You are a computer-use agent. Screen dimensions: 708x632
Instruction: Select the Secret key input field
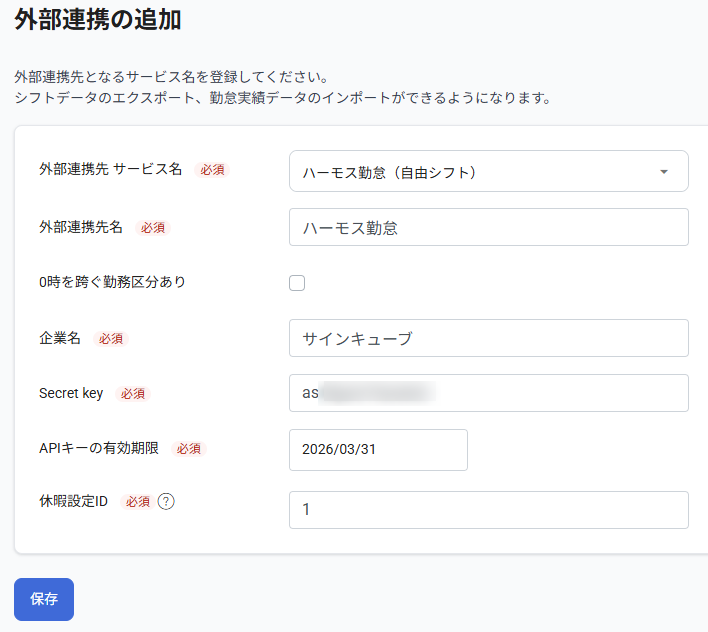(x=488, y=393)
